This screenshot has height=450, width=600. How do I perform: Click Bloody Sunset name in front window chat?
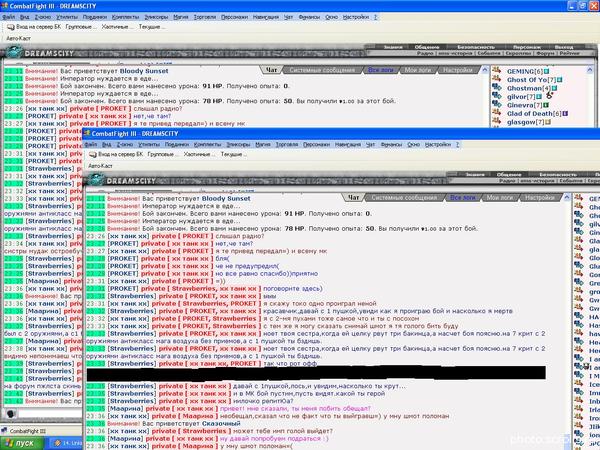point(226,199)
